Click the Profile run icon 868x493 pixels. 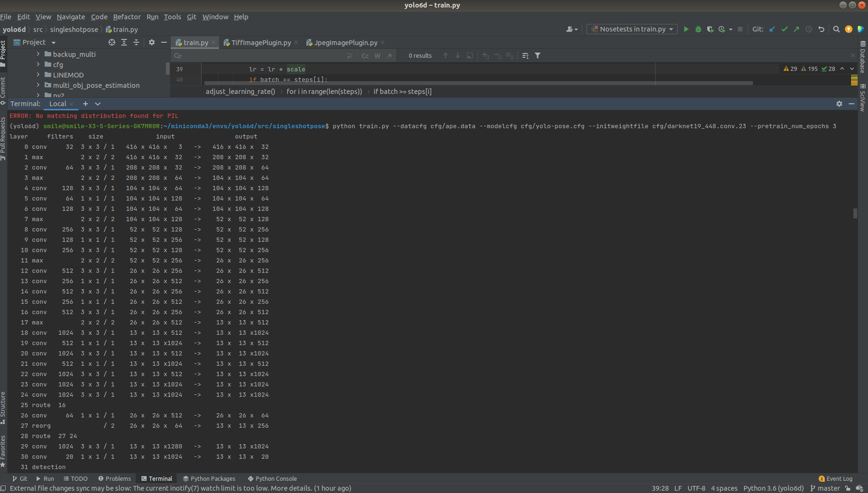click(722, 29)
